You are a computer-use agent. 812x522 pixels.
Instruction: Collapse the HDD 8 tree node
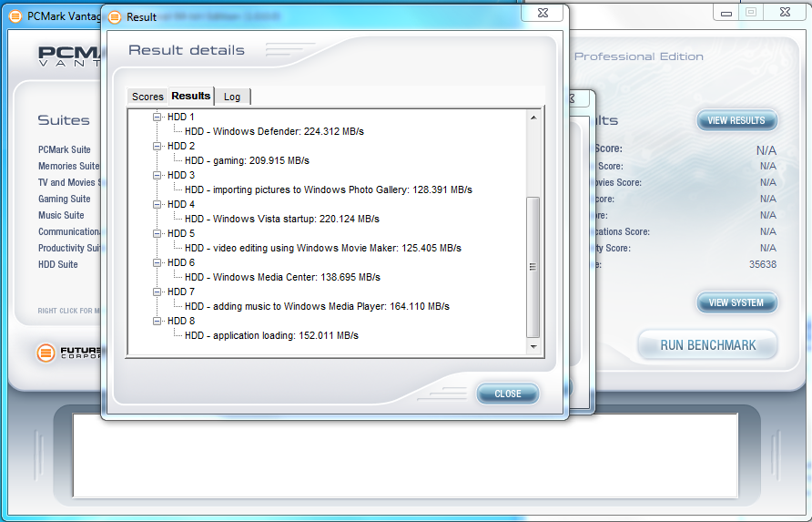(157, 322)
